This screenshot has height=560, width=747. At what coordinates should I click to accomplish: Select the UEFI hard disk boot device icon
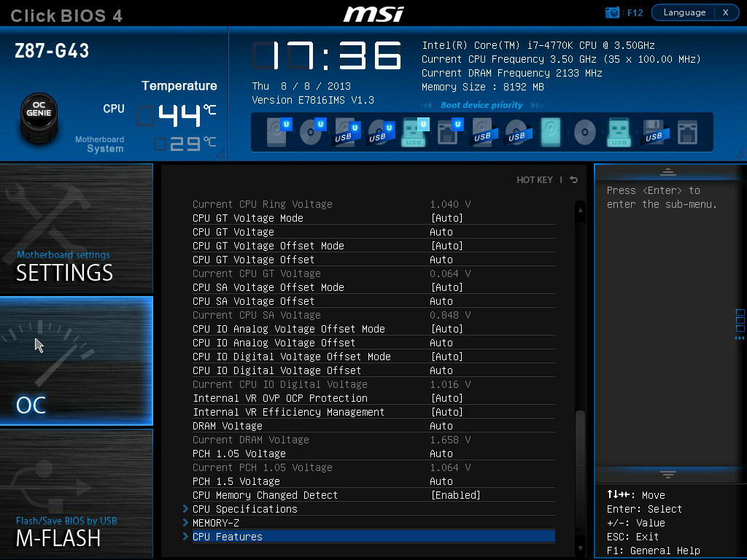point(279,132)
